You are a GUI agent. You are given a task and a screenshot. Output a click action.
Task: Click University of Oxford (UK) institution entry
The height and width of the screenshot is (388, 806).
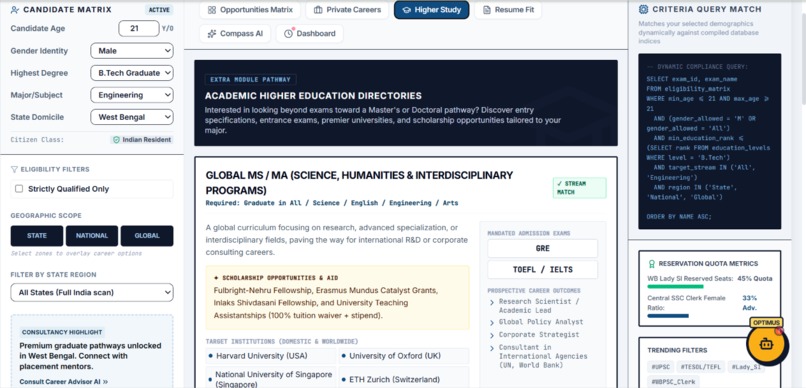[404, 356]
